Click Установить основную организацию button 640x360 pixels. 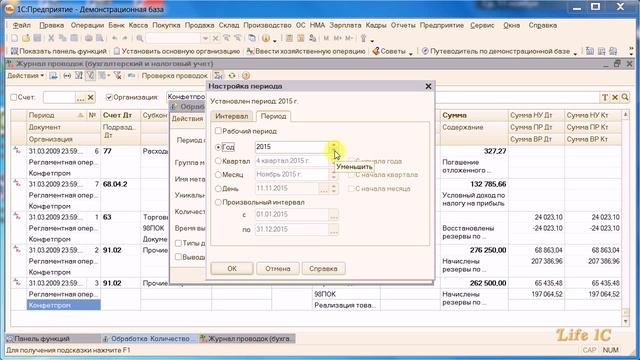coord(177,51)
